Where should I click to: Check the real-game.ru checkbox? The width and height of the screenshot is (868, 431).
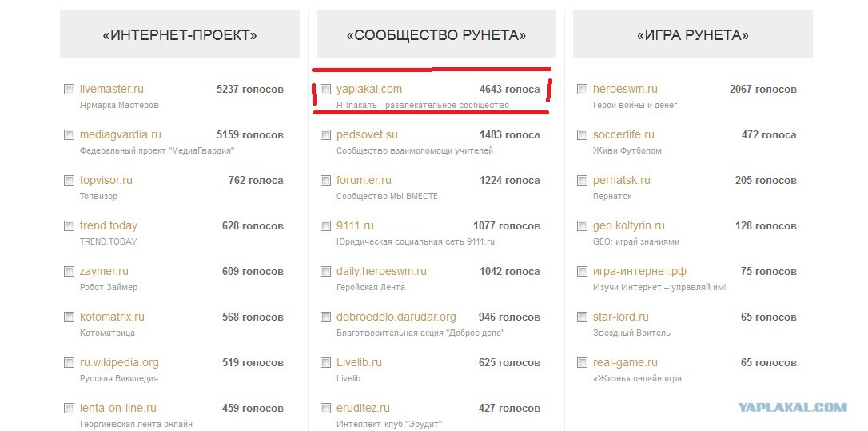582,363
